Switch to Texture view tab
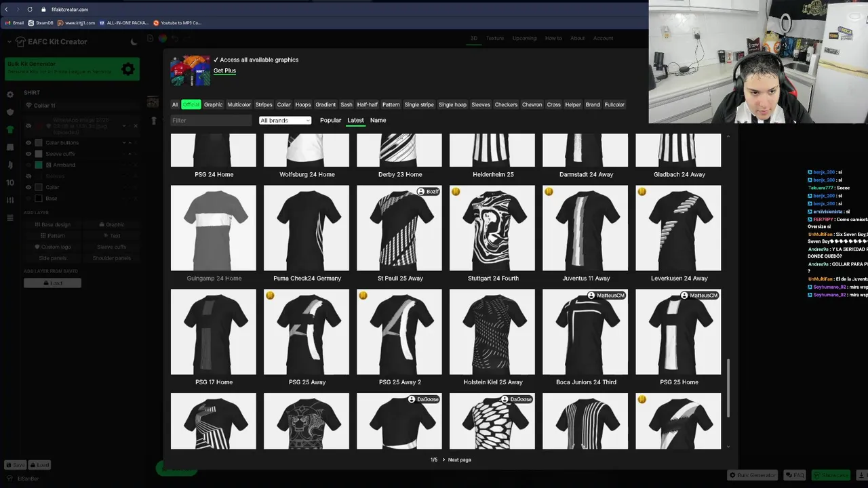Screen dimensions: 868x488 495,38
